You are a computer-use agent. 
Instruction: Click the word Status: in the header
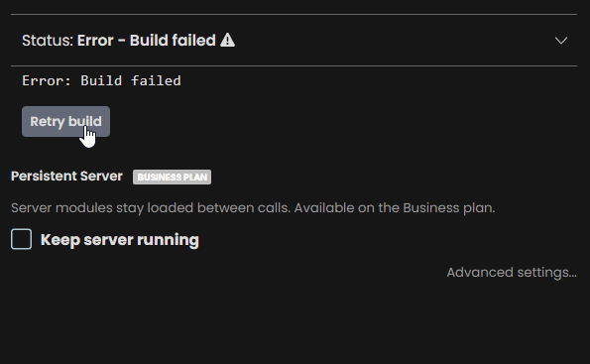click(48, 41)
